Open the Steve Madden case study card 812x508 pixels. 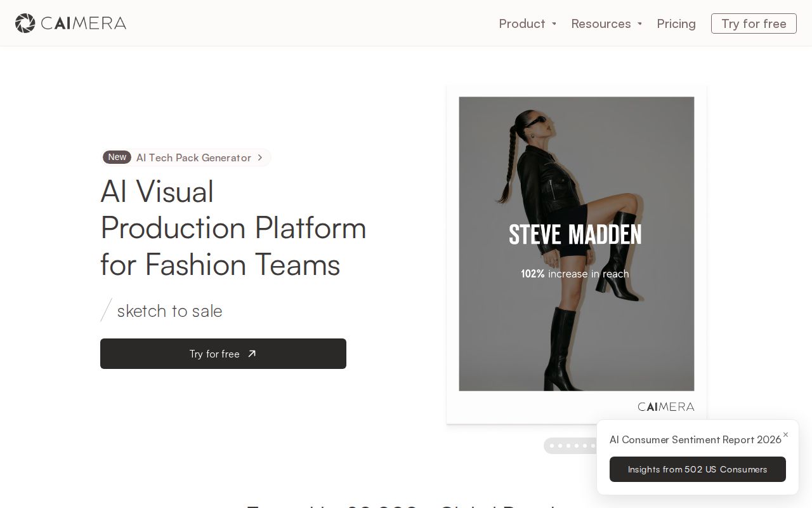tap(576, 254)
